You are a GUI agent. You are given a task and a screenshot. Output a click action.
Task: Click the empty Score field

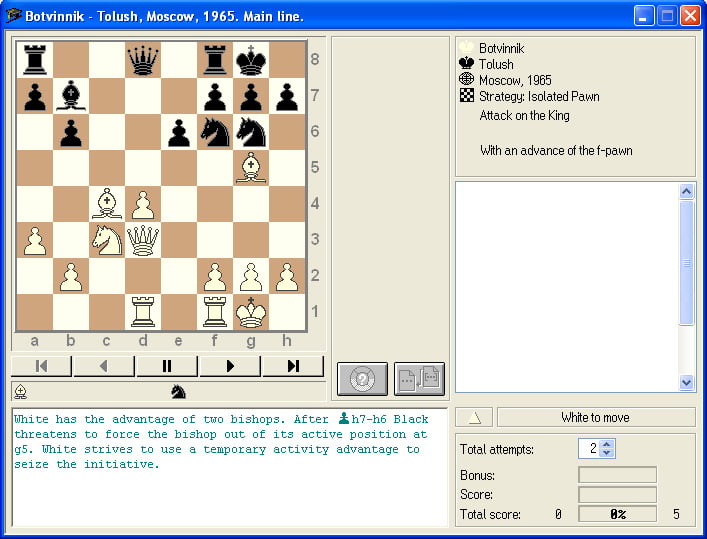[x=617, y=494]
